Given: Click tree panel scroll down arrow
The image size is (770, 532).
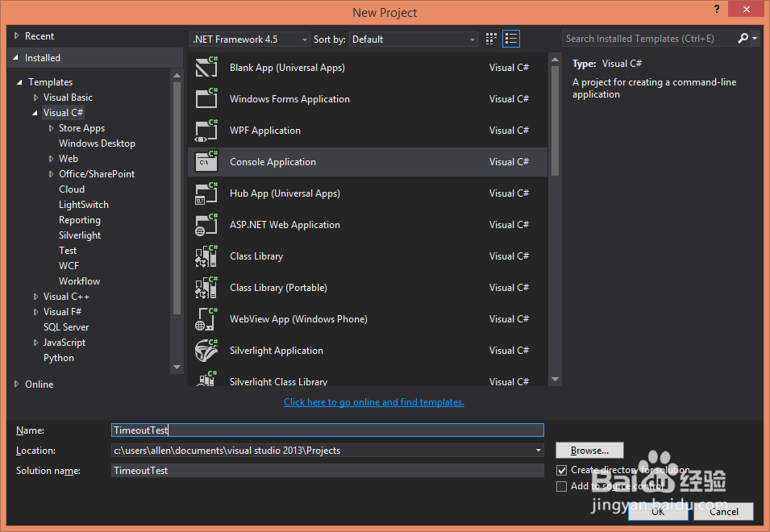Looking at the screenshot, I should point(177,367).
